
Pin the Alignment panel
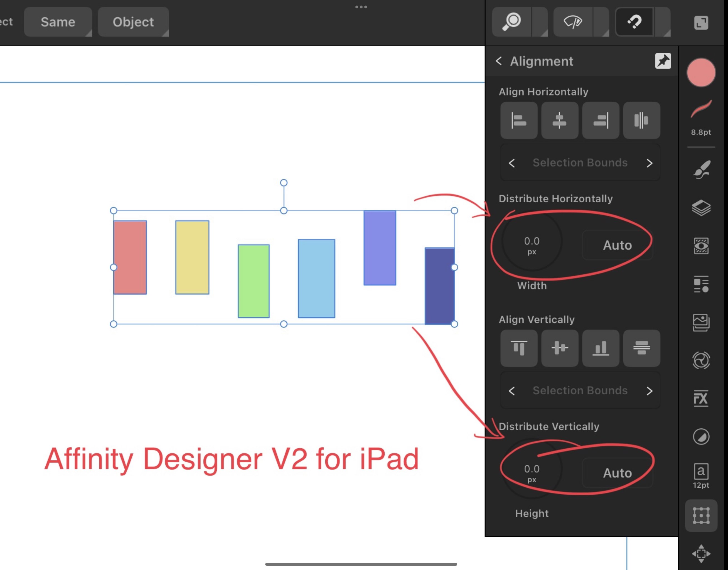[x=663, y=61]
